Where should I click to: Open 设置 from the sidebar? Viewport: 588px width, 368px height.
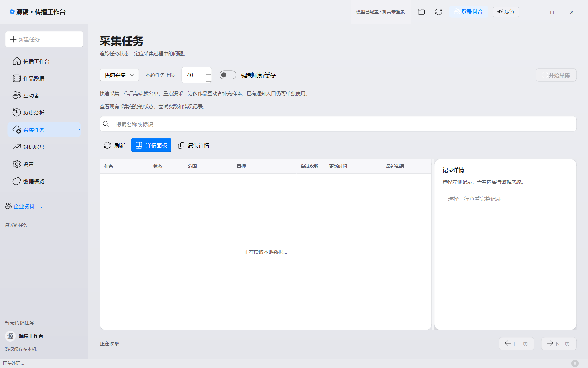(x=44, y=164)
